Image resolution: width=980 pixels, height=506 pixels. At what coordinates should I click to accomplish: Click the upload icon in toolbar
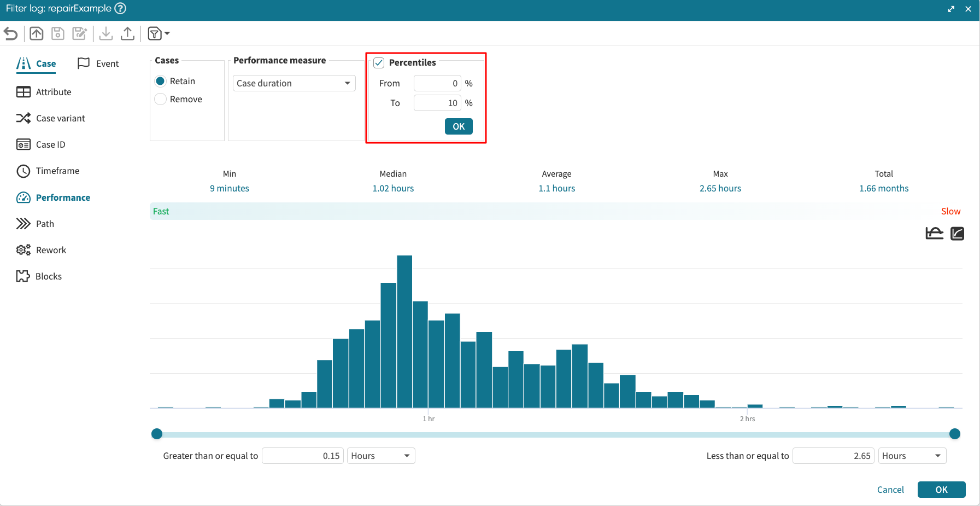[x=127, y=34]
